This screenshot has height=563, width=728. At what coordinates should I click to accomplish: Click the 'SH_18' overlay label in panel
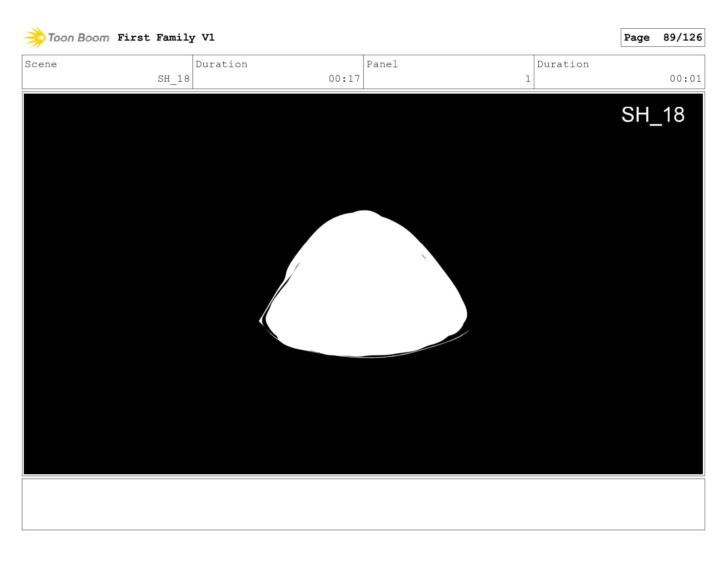point(653,115)
